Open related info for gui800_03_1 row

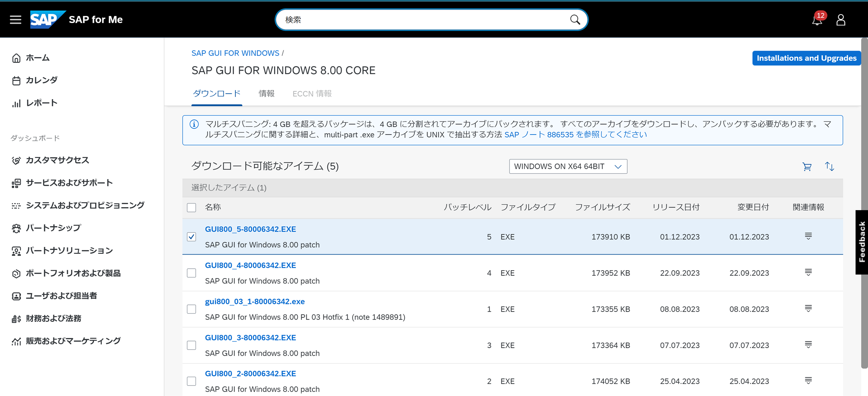coord(808,308)
